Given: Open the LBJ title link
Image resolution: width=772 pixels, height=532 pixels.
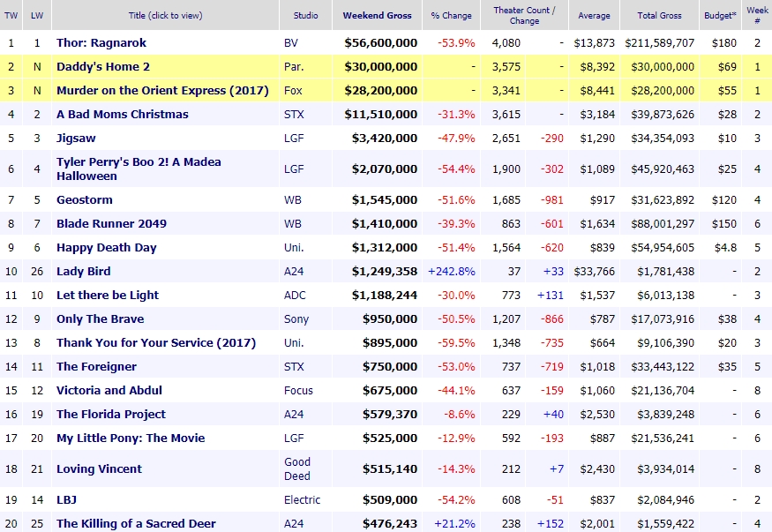Looking at the screenshot, I should point(66,499).
